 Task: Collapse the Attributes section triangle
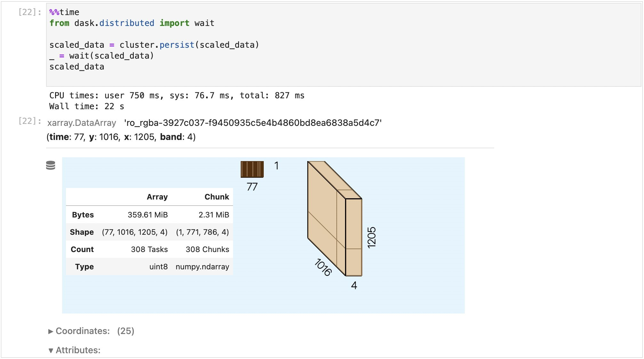click(x=51, y=350)
